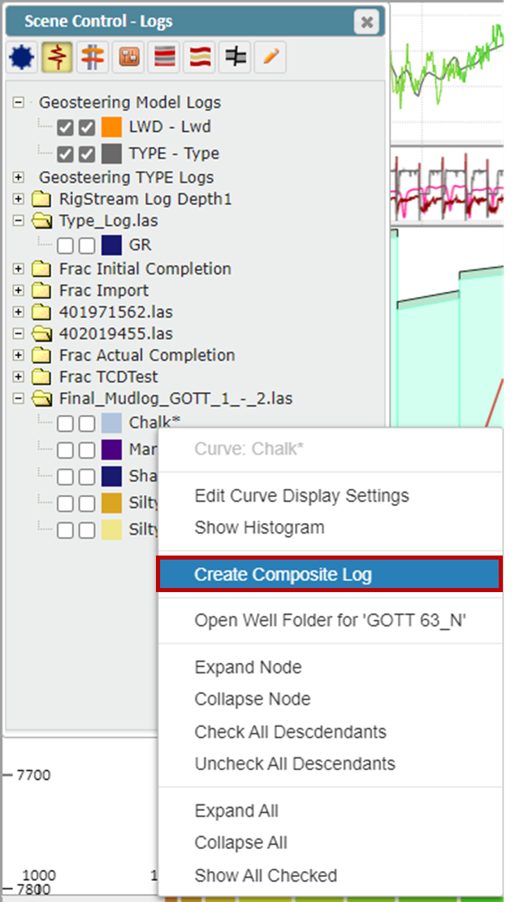Select Open Well Folder for 'GOTT 63_N'
The image size is (515, 902).
pyautogui.click(x=330, y=621)
